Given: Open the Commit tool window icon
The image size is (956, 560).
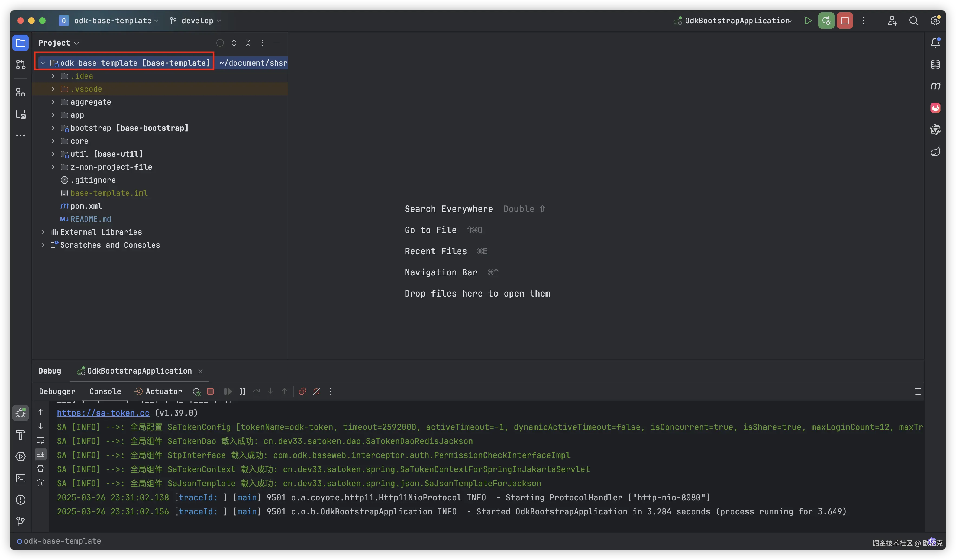Looking at the screenshot, I should (21, 65).
